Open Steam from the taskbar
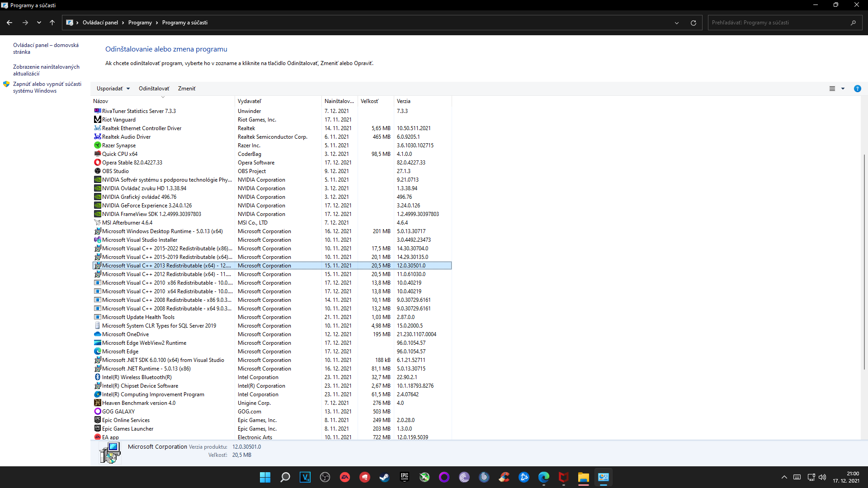Image resolution: width=868 pixels, height=488 pixels. 384,477
